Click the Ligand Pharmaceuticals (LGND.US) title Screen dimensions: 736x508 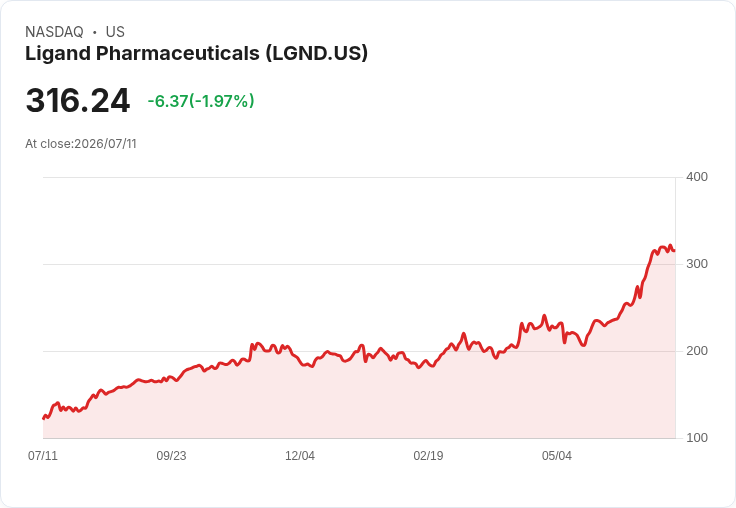pos(196,54)
